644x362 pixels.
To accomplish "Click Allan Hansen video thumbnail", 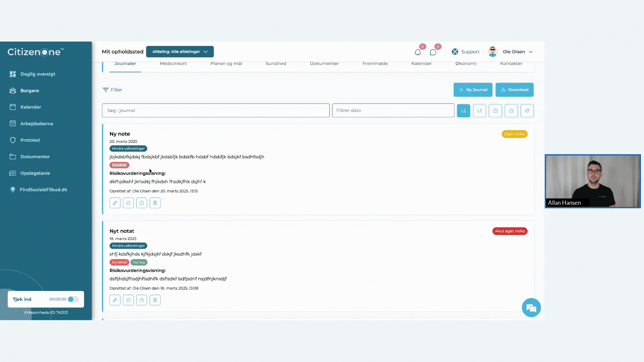I will click(593, 181).
